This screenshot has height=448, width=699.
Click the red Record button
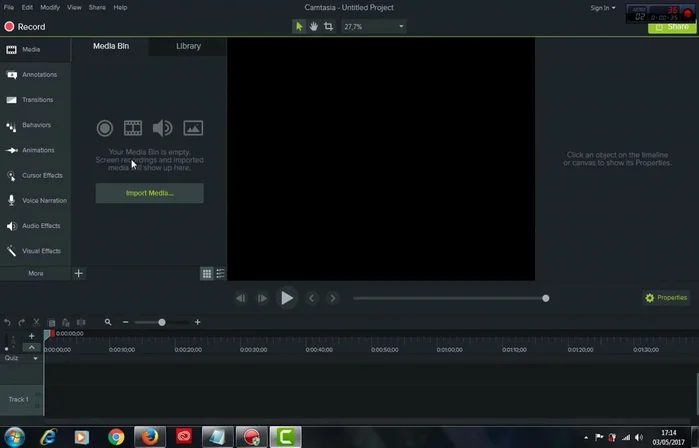pos(25,27)
